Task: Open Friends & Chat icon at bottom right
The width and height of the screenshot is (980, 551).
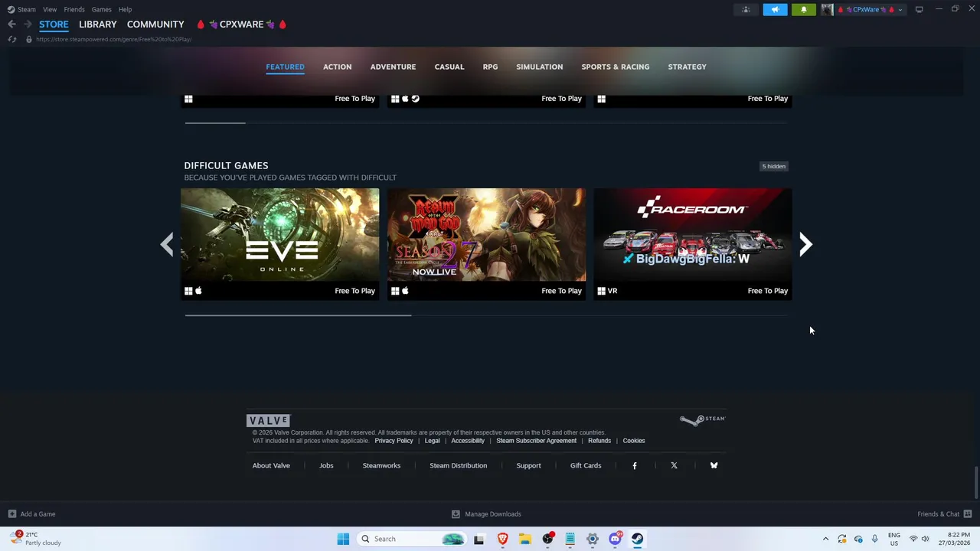Action: click(967, 514)
